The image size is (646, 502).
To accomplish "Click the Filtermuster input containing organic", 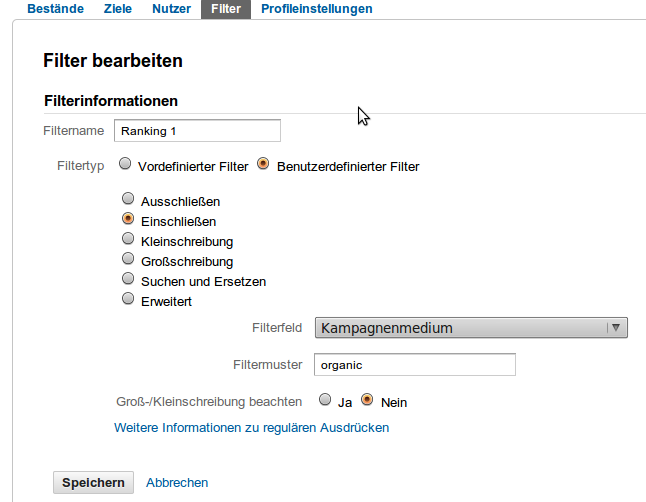I will point(415,365).
